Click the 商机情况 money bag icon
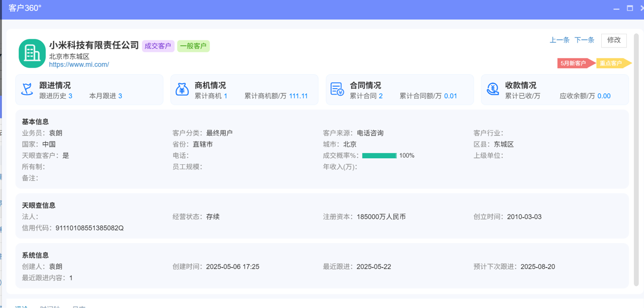 coord(182,89)
